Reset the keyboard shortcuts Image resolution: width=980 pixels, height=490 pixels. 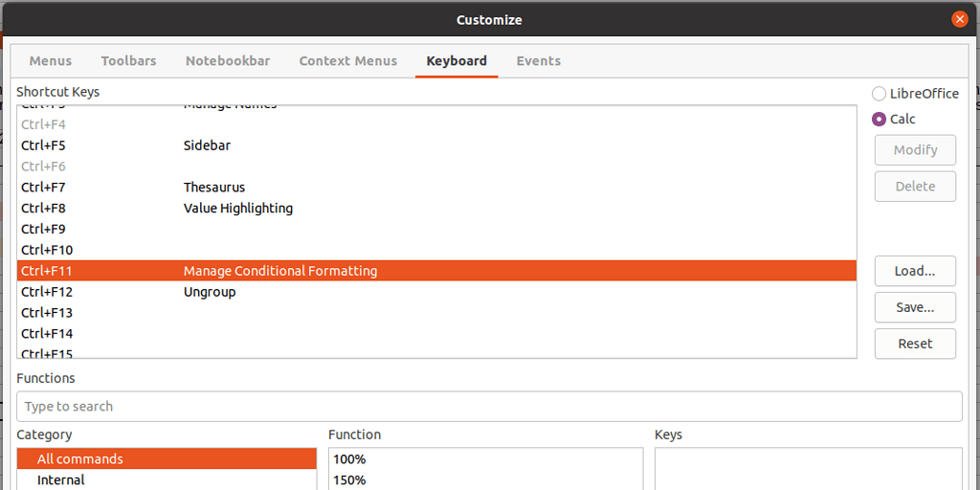pyautogui.click(x=914, y=344)
